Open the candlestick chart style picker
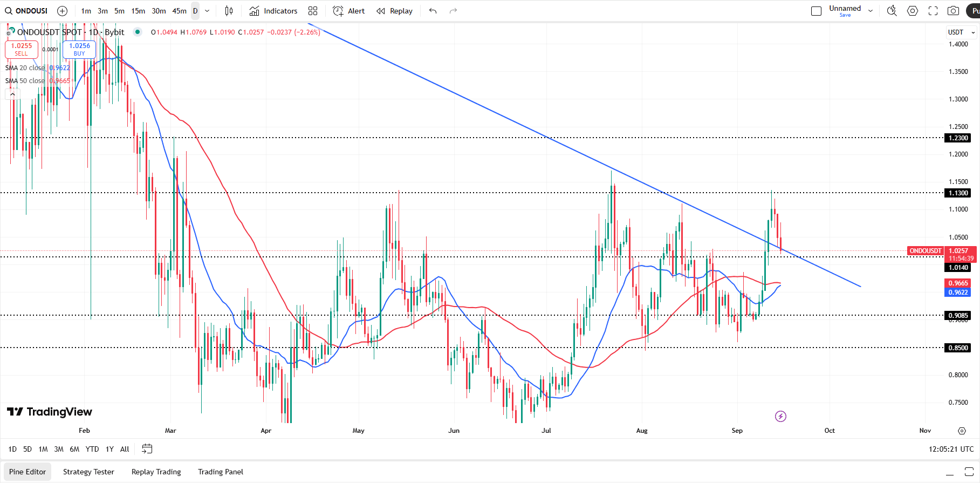Image resolution: width=980 pixels, height=483 pixels. click(229, 11)
